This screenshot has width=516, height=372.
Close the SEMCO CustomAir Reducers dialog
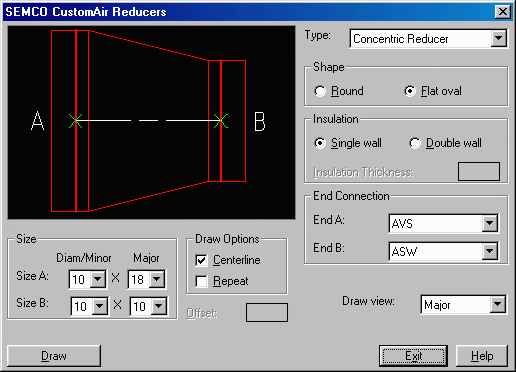tap(503, 12)
